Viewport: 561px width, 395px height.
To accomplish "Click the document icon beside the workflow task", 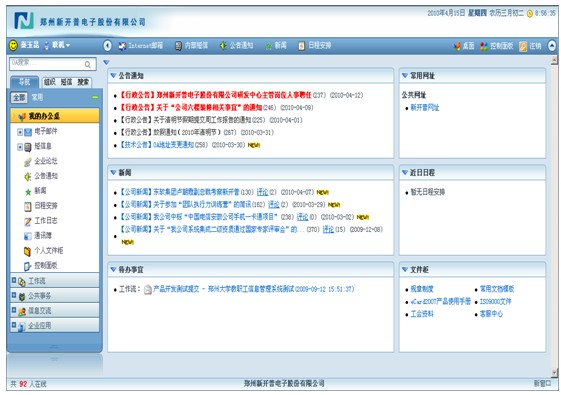I will pos(148,289).
